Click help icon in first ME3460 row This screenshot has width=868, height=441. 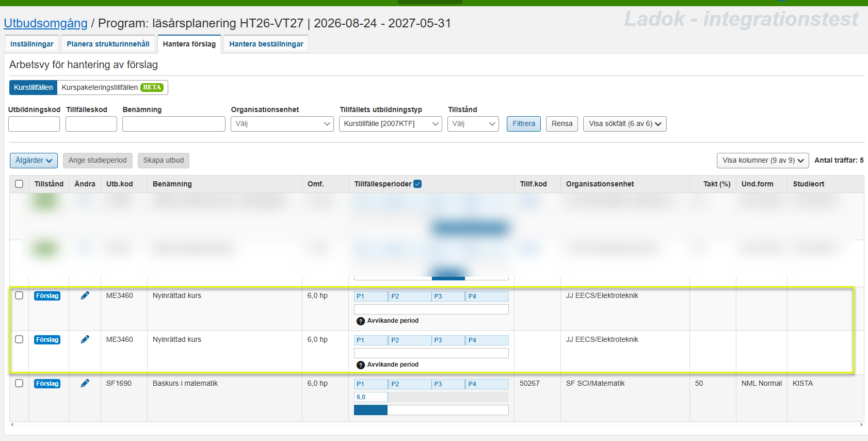coord(361,321)
